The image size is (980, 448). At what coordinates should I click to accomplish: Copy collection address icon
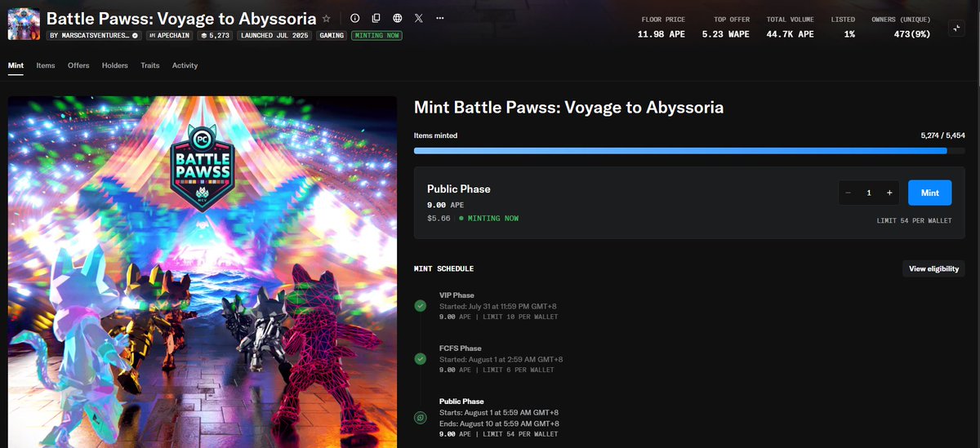pyautogui.click(x=376, y=18)
